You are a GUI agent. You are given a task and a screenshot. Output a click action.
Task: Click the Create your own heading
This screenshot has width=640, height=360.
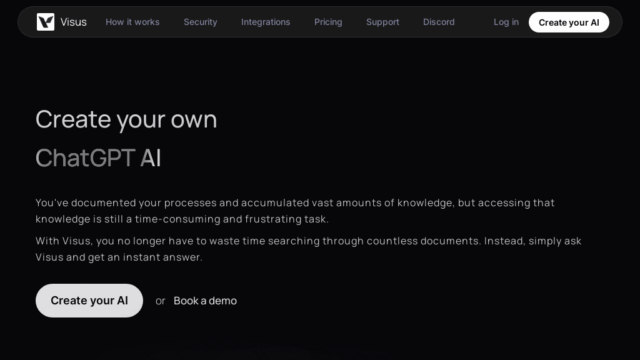pos(126,120)
